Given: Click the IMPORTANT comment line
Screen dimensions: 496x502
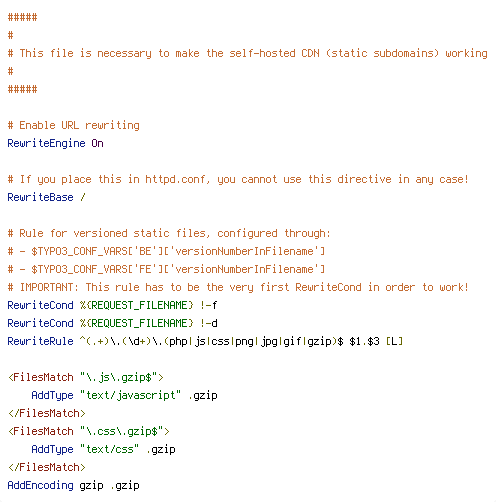Looking at the screenshot, I should click(238, 287).
